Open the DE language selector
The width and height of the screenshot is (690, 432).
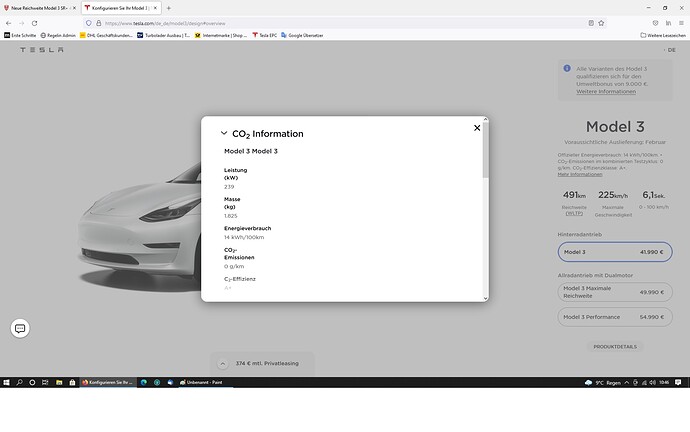coord(671,50)
